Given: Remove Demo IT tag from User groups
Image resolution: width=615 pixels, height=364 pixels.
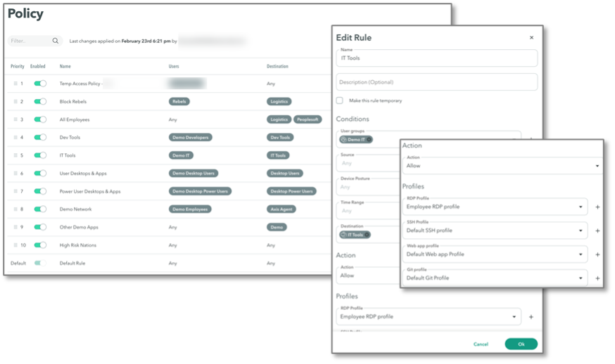Looking at the screenshot, I should click(x=369, y=139).
